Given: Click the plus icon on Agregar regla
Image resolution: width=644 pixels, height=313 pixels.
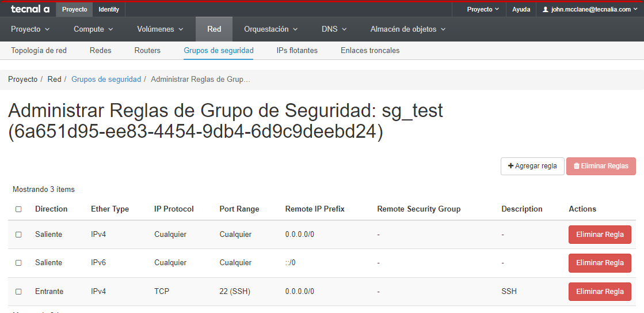Looking at the screenshot, I should (x=510, y=166).
